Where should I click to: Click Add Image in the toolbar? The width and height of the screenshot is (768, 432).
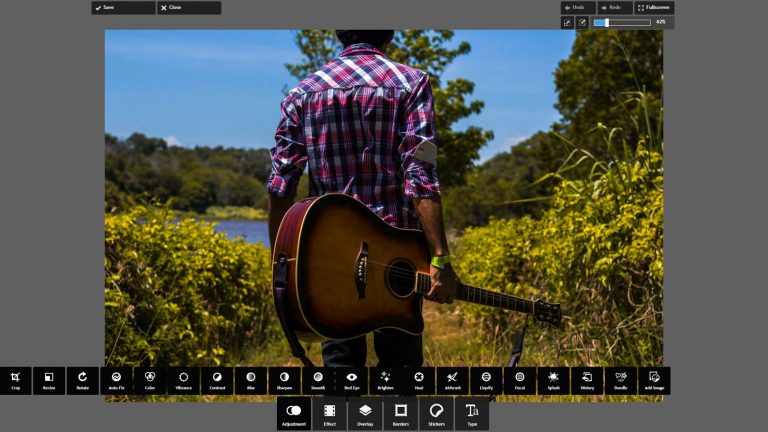[x=654, y=380]
